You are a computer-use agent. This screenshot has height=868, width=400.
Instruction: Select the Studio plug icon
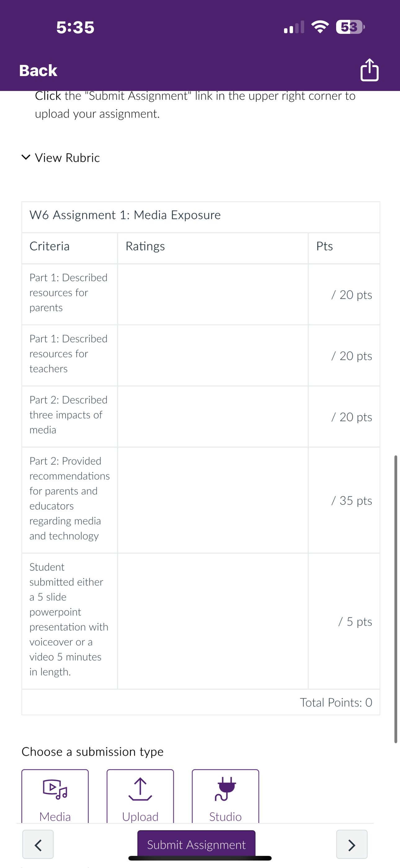(x=225, y=789)
